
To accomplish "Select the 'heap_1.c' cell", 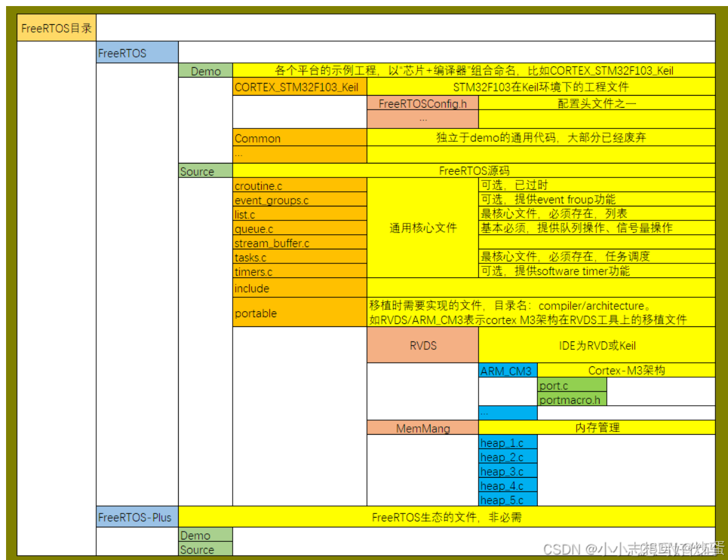I will pyautogui.click(x=508, y=443).
